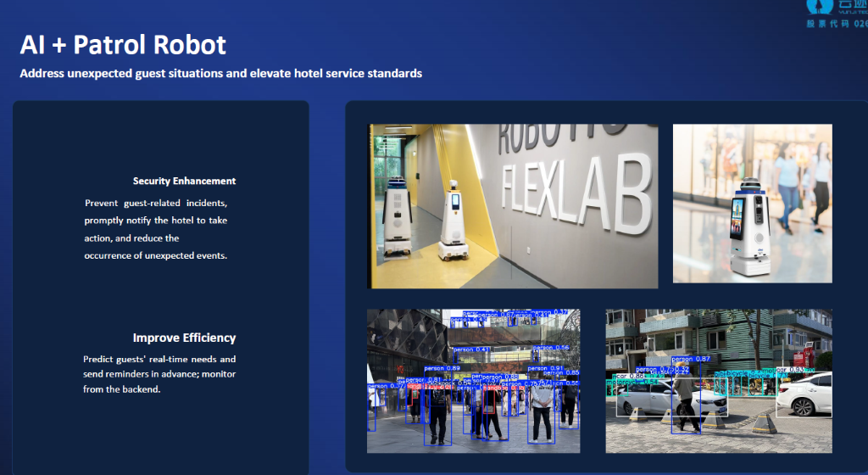The height and width of the screenshot is (475, 868).
Task: Open the FLEXLAB corridor robots photo
Action: [513, 206]
